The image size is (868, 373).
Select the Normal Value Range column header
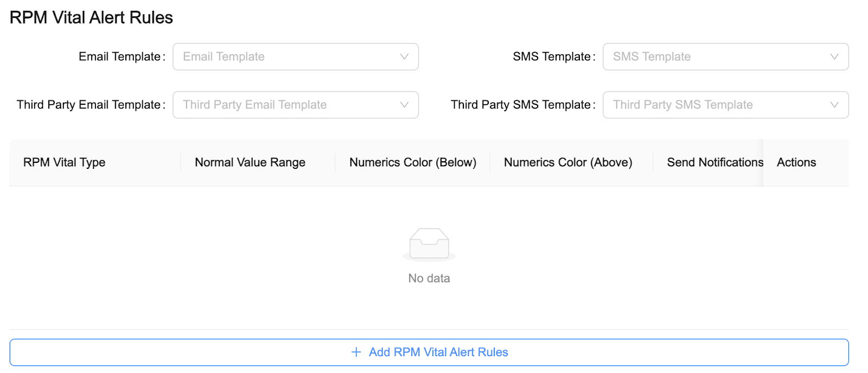250,162
